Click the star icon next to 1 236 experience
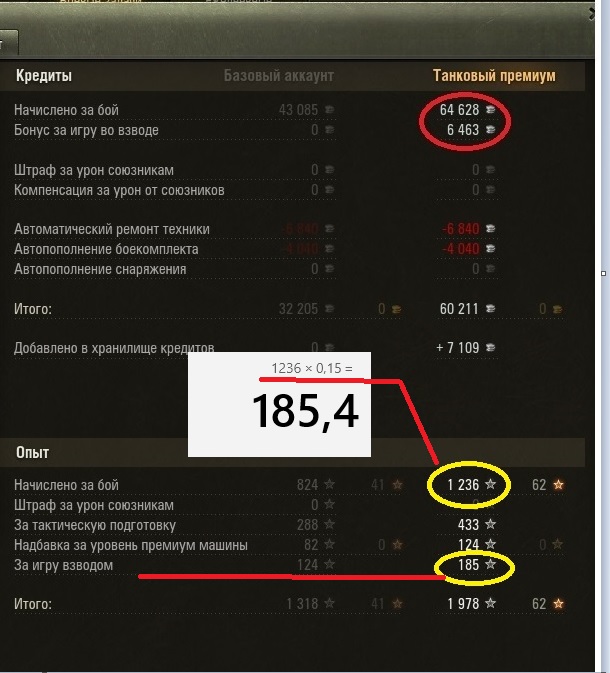 click(x=490, y=485)
